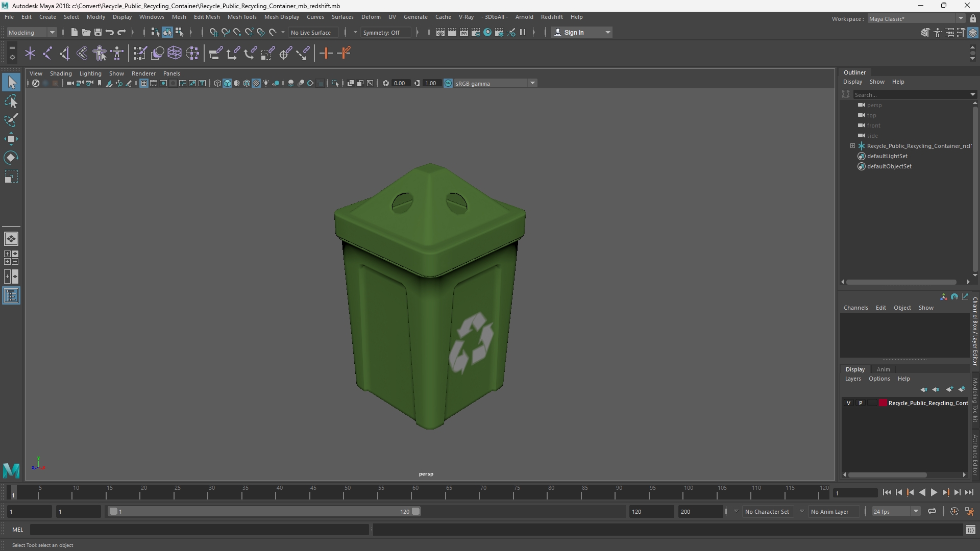Click the Maya M logo icon

tap(11, 470)
